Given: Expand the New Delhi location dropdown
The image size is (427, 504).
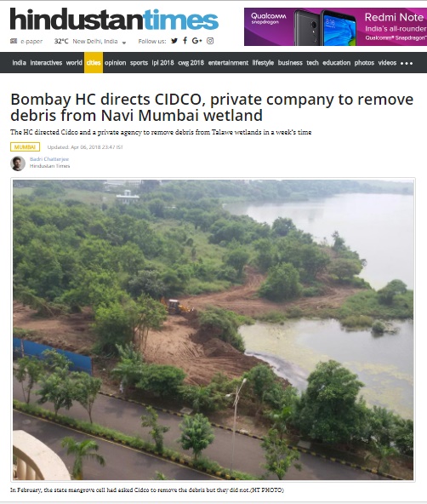Looking at the screenshot, I should coord(124,42).
